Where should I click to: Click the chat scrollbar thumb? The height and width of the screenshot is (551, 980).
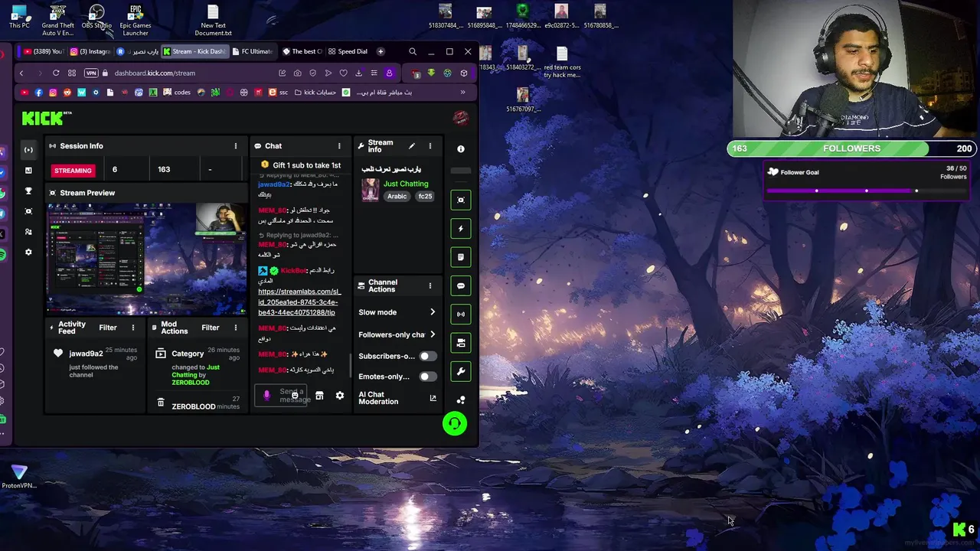click(351, 365)
